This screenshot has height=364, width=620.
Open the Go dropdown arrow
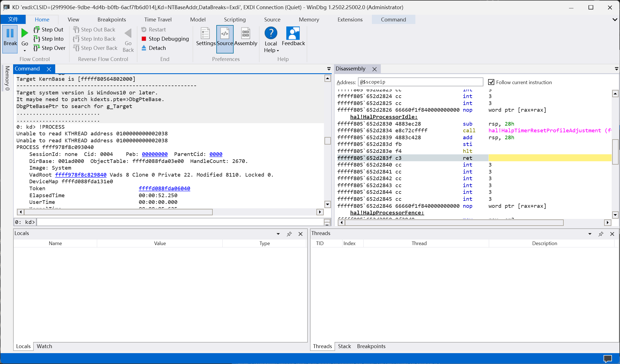click(25, 51)
